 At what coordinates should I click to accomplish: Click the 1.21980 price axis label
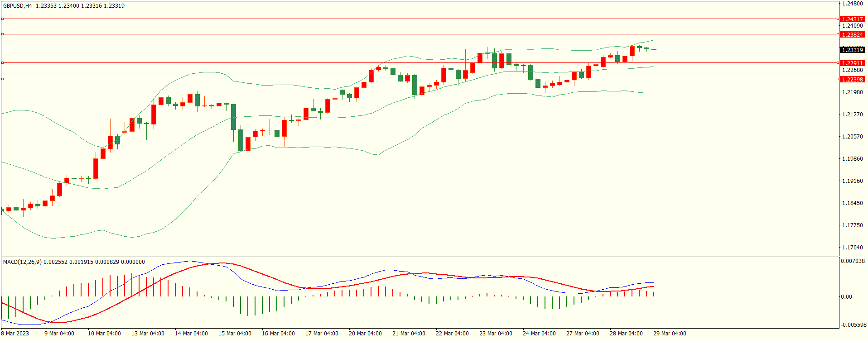click(x=852, y=92)
